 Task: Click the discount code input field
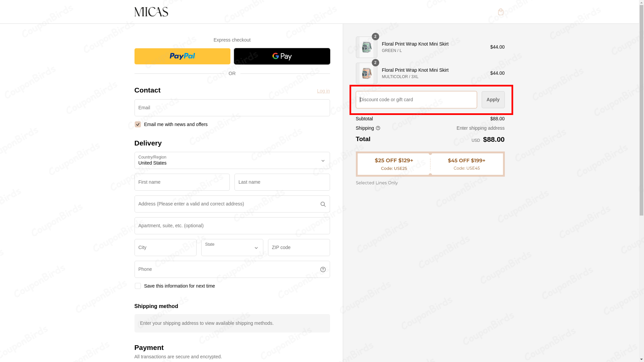click(x=416, y=100)
